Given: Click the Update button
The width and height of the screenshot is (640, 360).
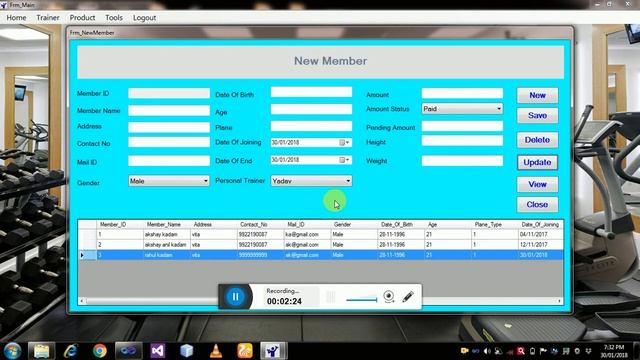Looking at the screenshot, I should click(537, 162).
